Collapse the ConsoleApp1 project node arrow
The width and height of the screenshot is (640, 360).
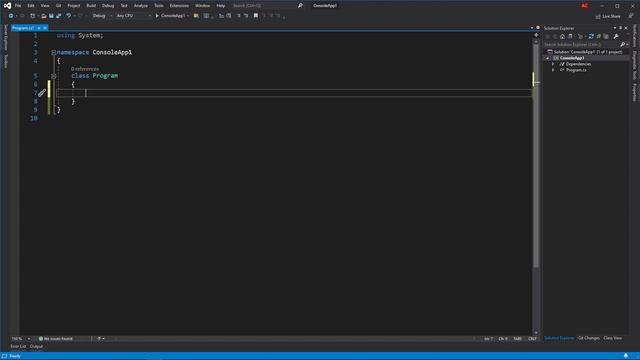[548, 58]
